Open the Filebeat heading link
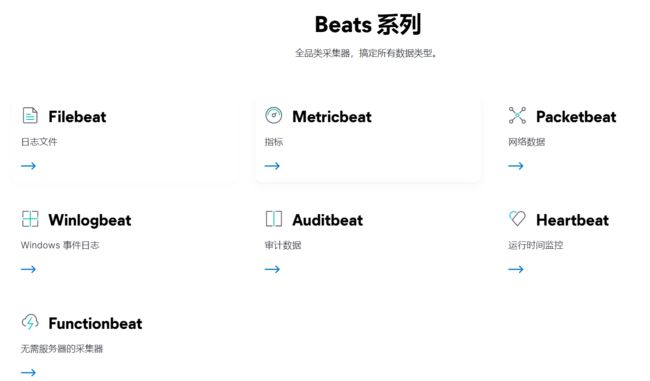 [78, 116]
